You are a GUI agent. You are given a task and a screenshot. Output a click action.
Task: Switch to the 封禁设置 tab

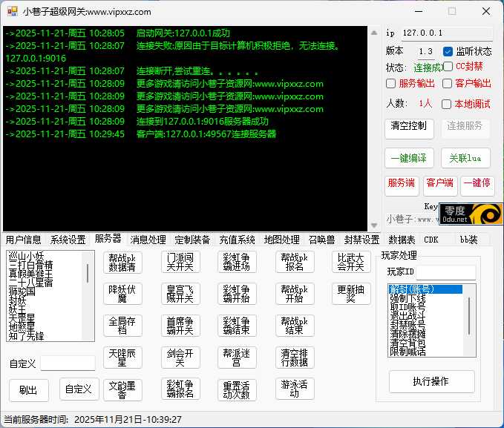[361, 240]
